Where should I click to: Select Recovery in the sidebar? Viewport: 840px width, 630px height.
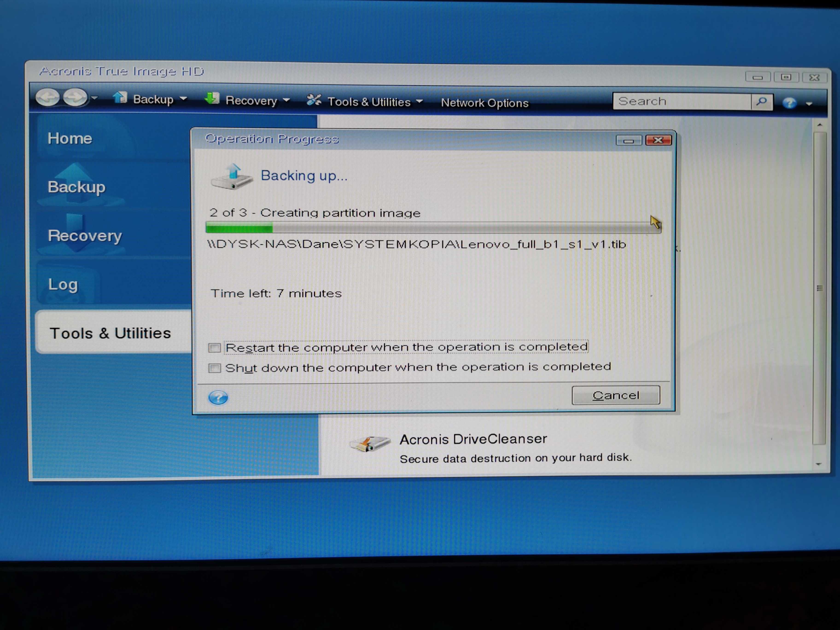(x=85, y=235)
